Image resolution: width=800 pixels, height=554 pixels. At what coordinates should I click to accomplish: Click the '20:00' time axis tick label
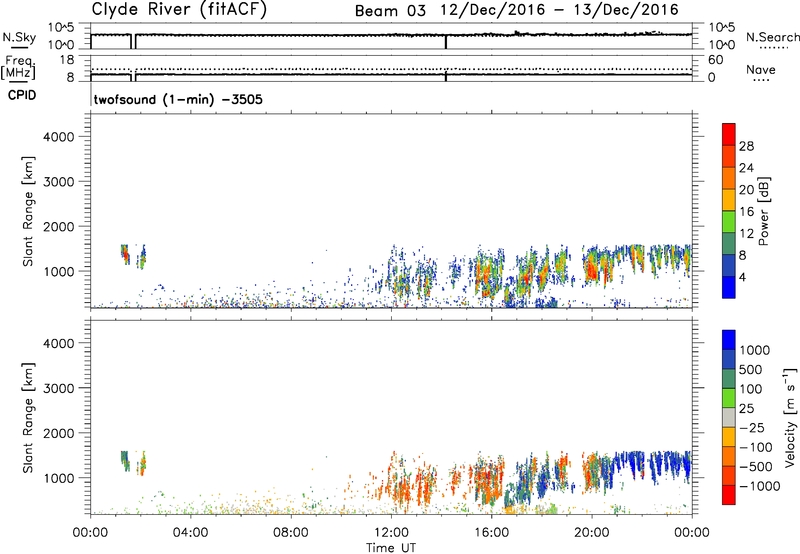click(x=592, y=533)
